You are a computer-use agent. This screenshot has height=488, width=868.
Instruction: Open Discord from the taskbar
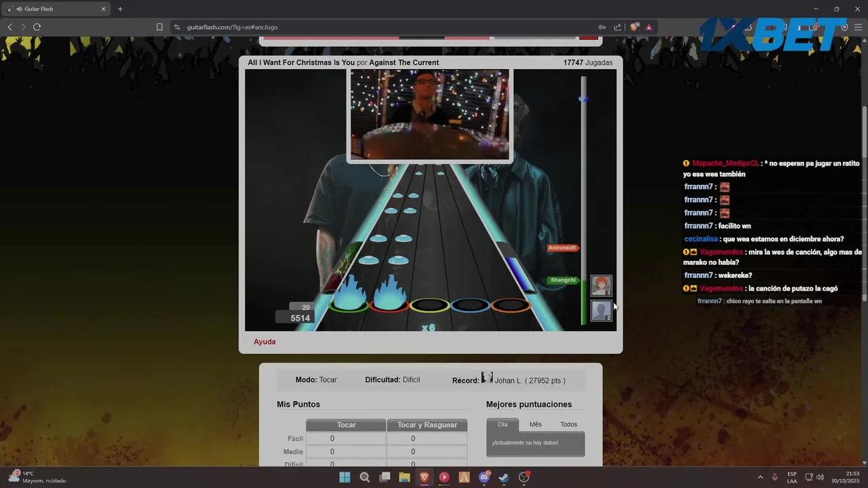click(x=484, y=477)
